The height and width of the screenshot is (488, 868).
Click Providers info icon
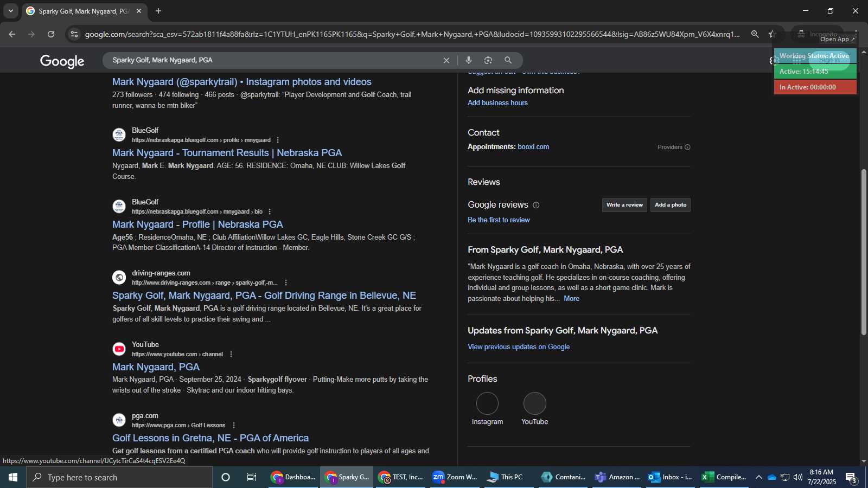point(687,147)
